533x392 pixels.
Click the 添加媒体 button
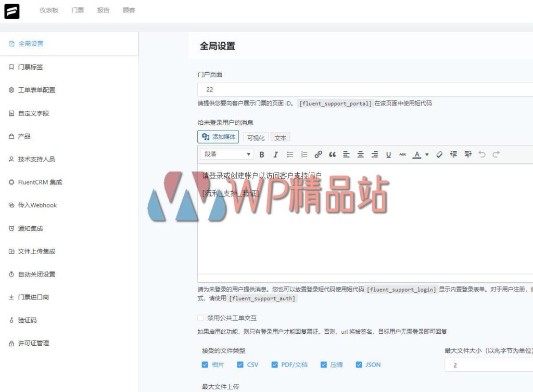click(x=218, y=137)
